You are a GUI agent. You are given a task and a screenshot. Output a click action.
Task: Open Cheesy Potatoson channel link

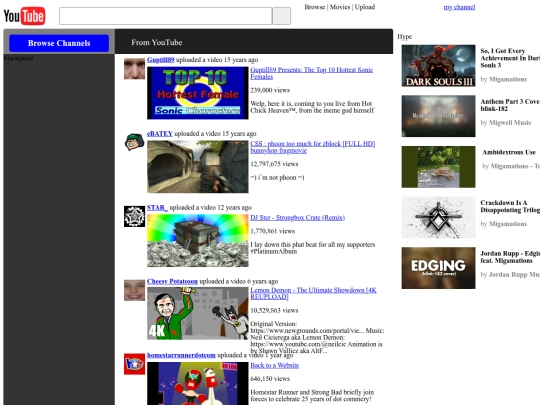[172, 281]
